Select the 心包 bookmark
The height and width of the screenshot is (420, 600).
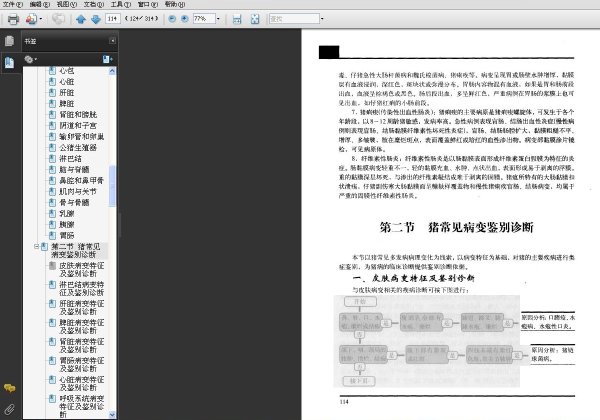point(67,71)
